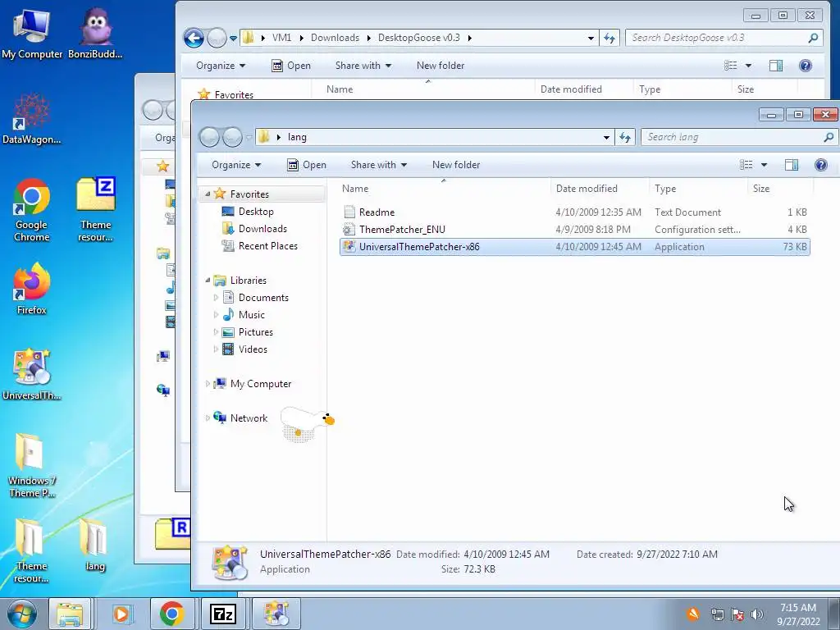Image resolution: width=840 pixels, height=630 pixels.
Task: Toggle the preview pane in the lang window
Action: pos(792,164)
